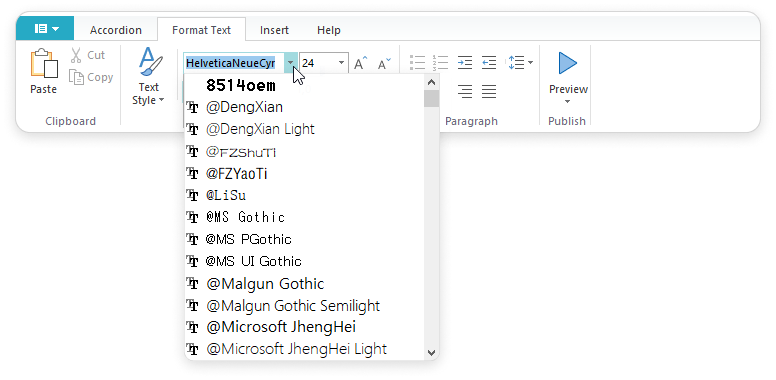Click the Paste clipboard icon

pyautogui.click(x=44, y=63)
